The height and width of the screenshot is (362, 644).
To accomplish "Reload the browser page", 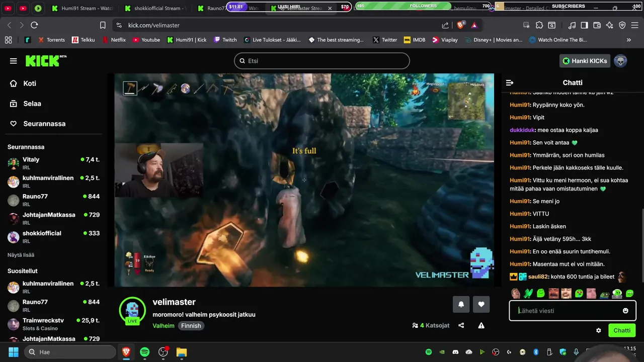I will click(34, 25).
